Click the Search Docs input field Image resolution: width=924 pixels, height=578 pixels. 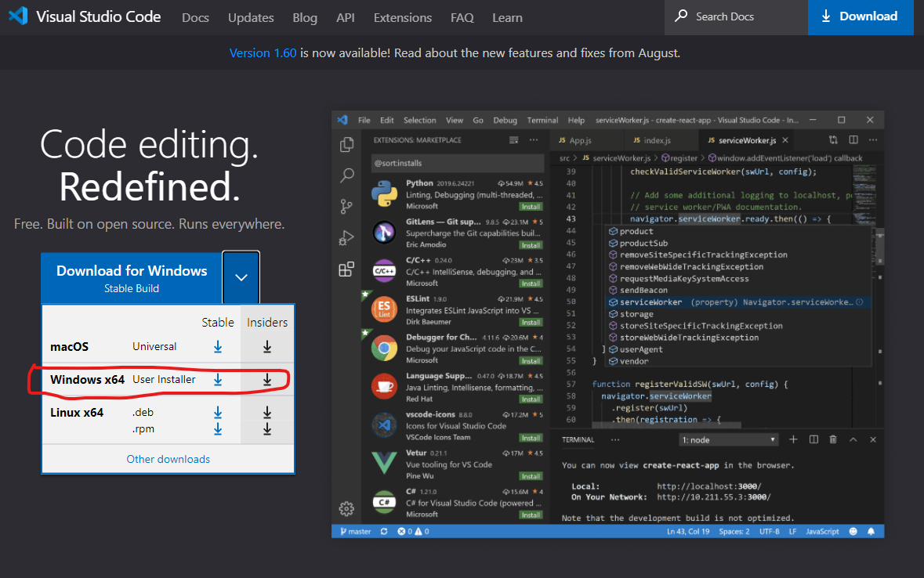[x=736, y=17]
